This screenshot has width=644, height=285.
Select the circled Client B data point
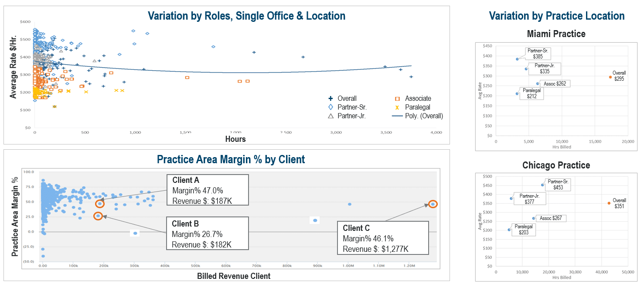[x=99, y=216]
